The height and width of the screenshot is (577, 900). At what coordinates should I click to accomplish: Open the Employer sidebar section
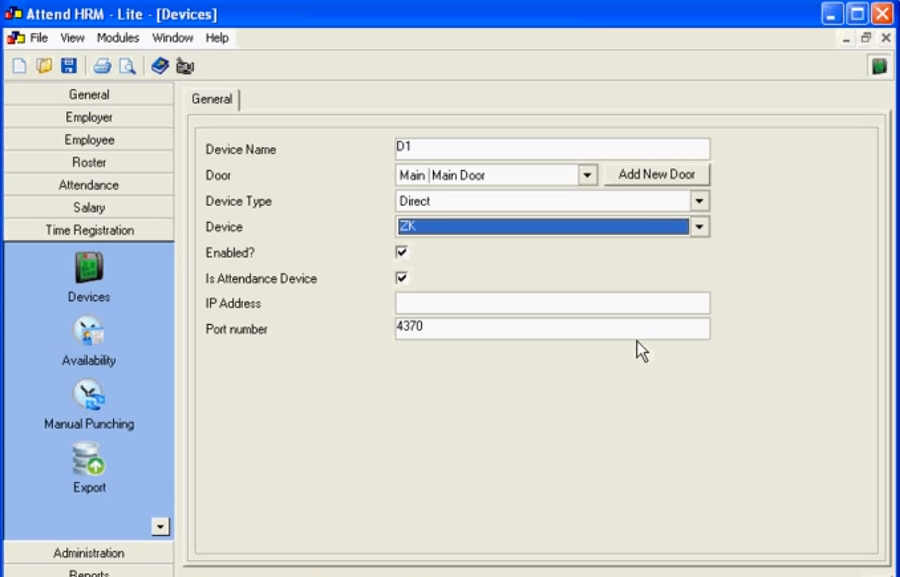[89, 117]
